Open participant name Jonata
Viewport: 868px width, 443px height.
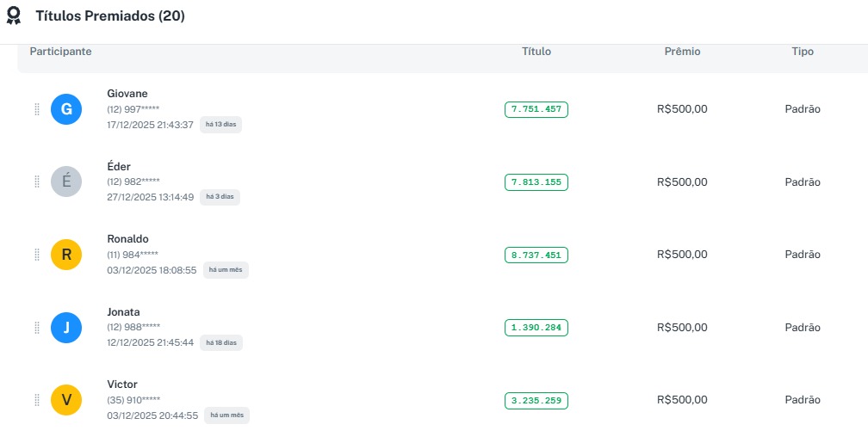[123, 311]
